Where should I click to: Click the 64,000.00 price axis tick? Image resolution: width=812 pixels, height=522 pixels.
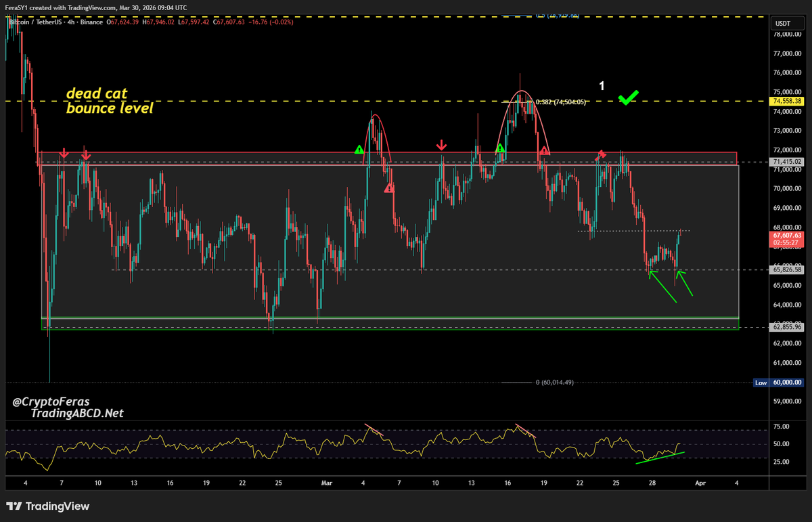pos(788,305)
